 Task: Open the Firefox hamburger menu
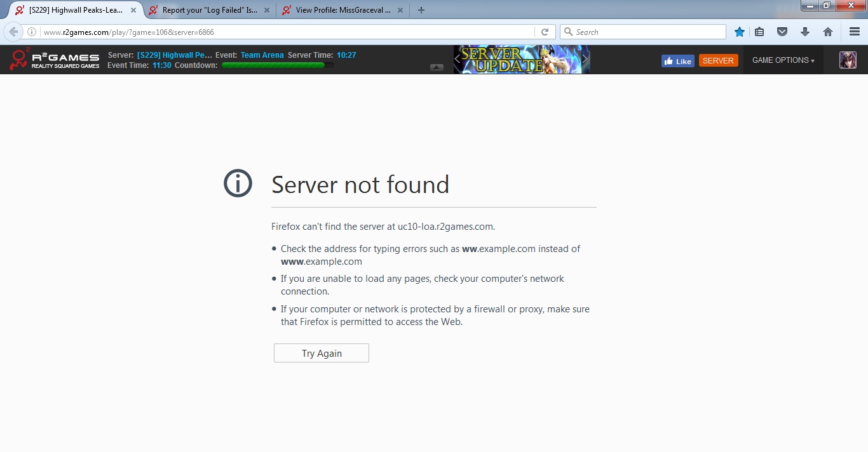854,32
